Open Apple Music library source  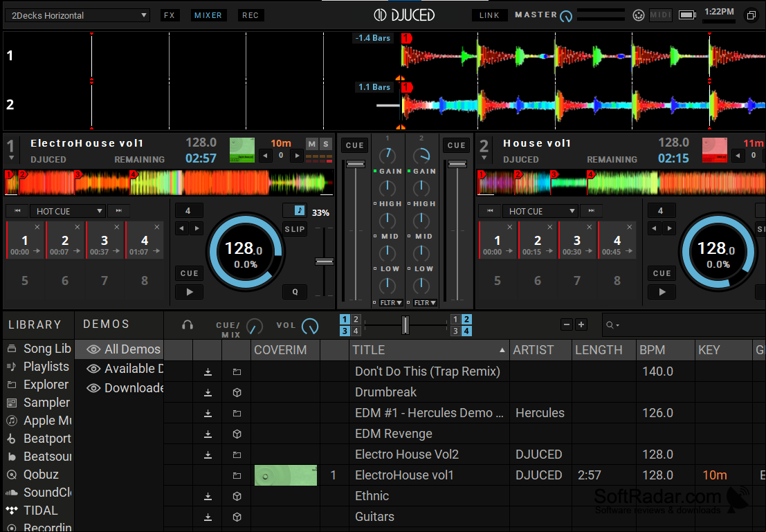(39, 421)
